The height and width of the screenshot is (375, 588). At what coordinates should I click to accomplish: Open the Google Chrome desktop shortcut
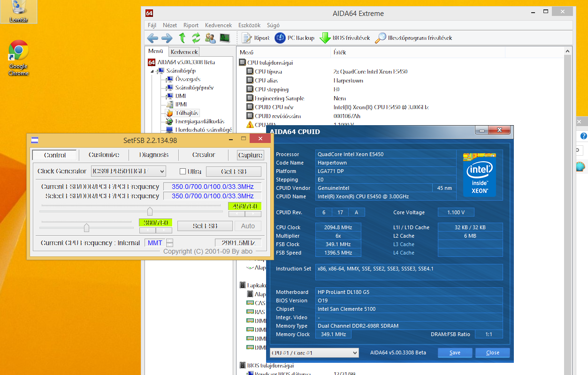(19, 58)
